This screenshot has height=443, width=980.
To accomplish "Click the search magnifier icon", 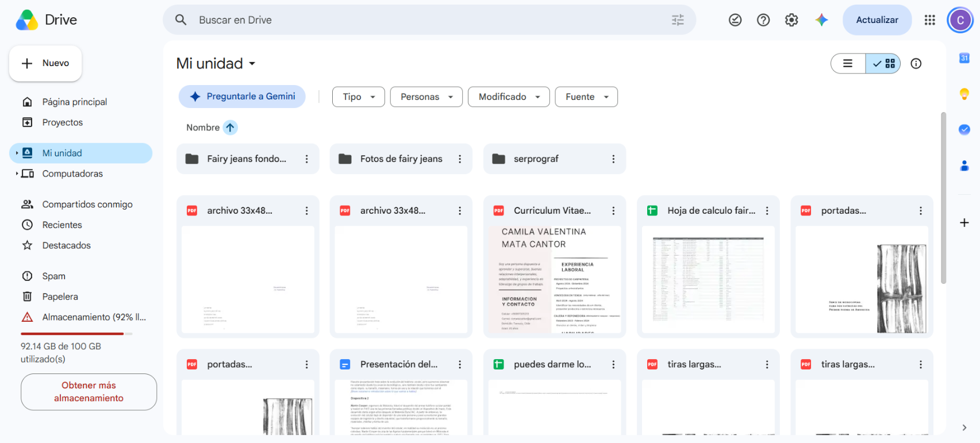I will (181, 20).
